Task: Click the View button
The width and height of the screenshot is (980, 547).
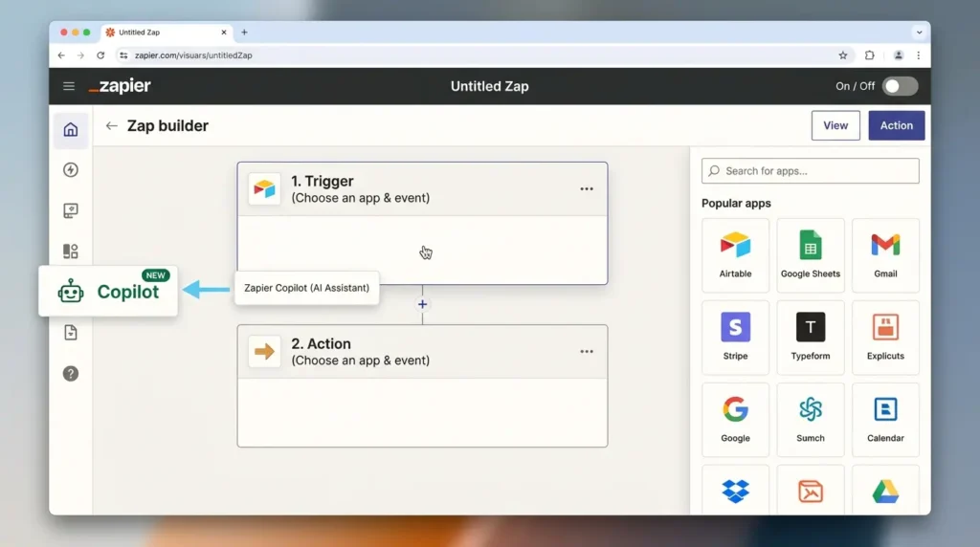Action: 835,125
